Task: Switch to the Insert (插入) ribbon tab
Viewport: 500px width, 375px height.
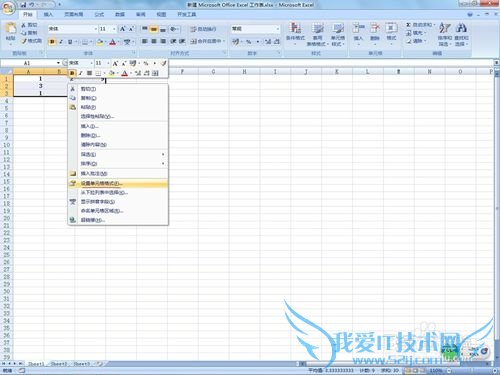Action: 48,14
